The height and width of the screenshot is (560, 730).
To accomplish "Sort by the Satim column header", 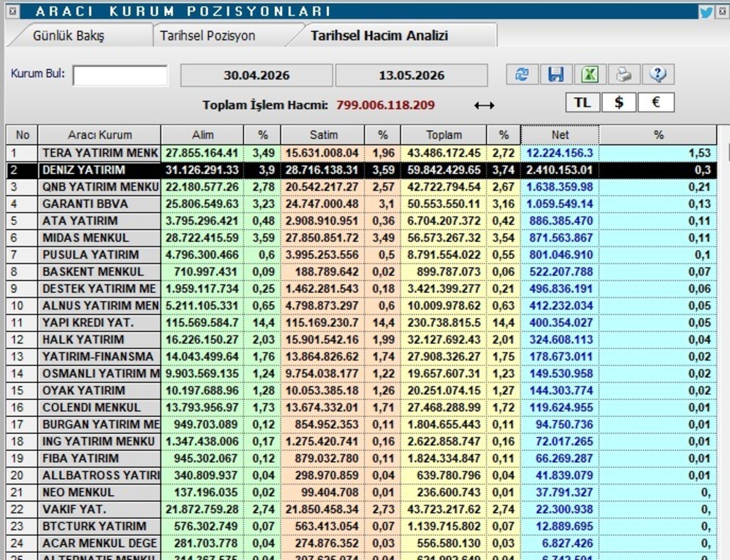I will tap(323, 135).
